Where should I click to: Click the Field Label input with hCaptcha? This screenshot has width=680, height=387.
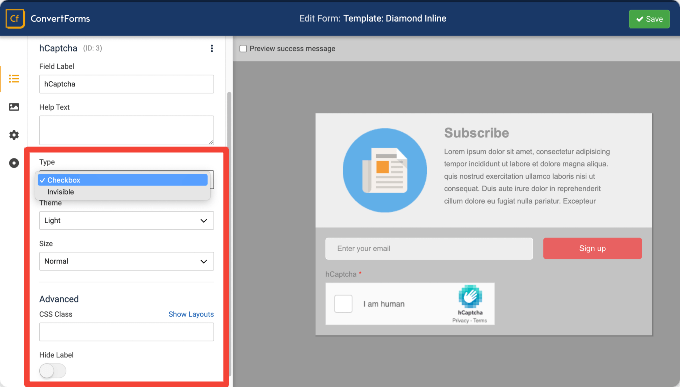(x=126, y=84)
